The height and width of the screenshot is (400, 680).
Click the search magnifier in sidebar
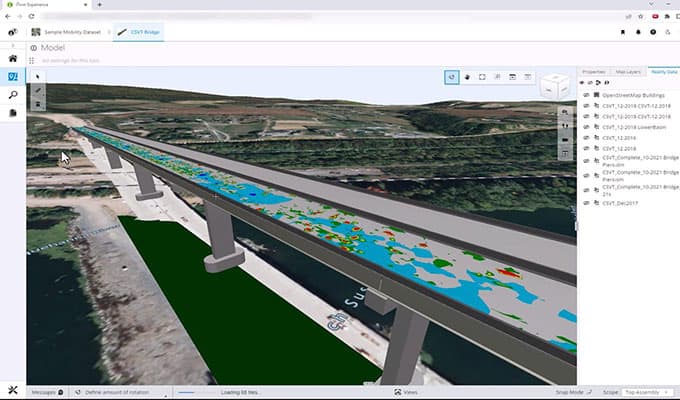(x=12, y=95)
